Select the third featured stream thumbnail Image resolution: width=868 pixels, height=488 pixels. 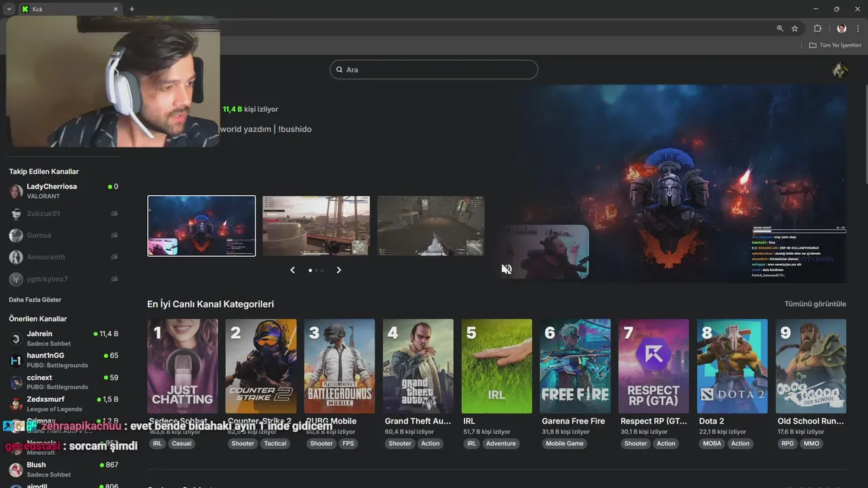(431, 226)
